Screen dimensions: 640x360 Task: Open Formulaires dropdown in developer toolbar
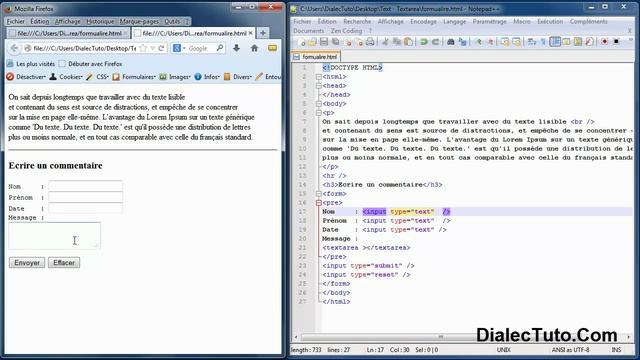(134, 77)
